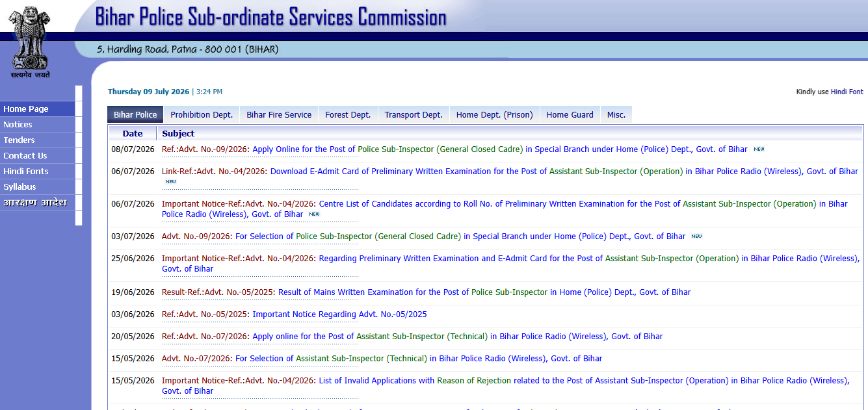Screen dimensions: 868x410
Task: Open Apply Online Police Sub-Inspector Advt. 09/2026 link
Action: tap(500, 149)
